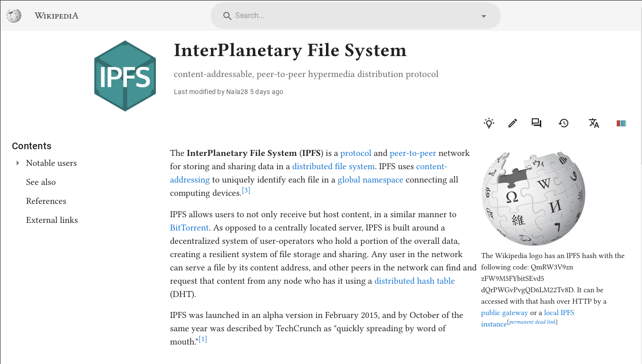Image resolution: width=642 pixels, height=364 pixels.
Task: Click the magnifier icon in search bar
Action: 227,16
